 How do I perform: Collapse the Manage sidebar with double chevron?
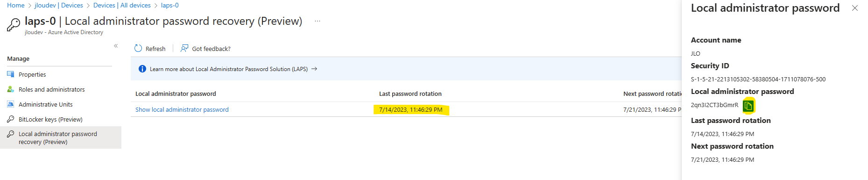coord(116,46)
